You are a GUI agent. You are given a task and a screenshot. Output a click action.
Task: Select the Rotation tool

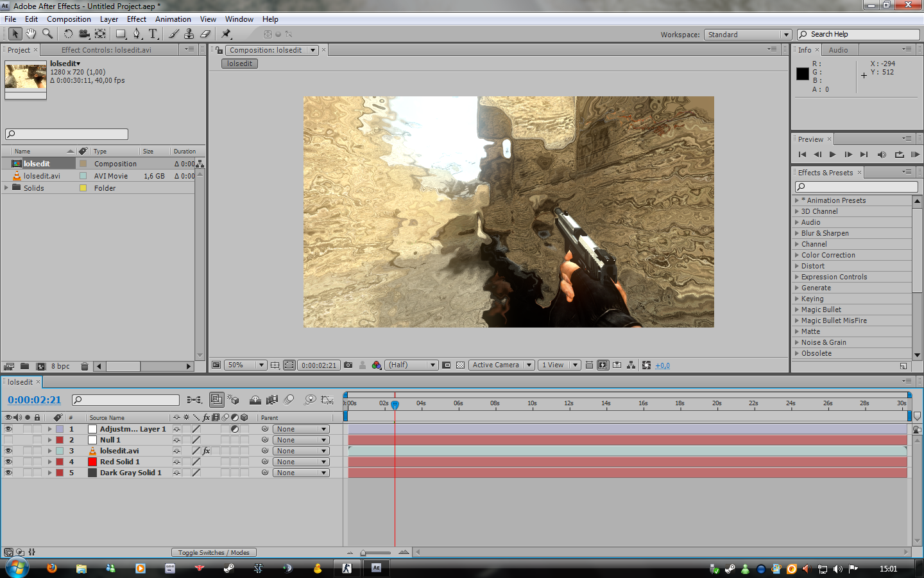coord(68,34)
